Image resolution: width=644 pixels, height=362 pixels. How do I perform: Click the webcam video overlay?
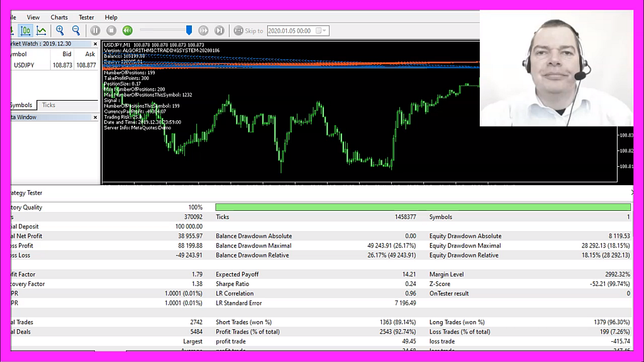click(x=557, y=69)
